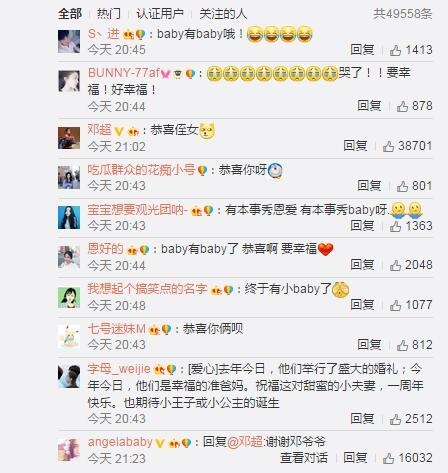This screenshot has height=473, width=448.
Task: Open angelababy's profile via username
Action: (120, 442)
